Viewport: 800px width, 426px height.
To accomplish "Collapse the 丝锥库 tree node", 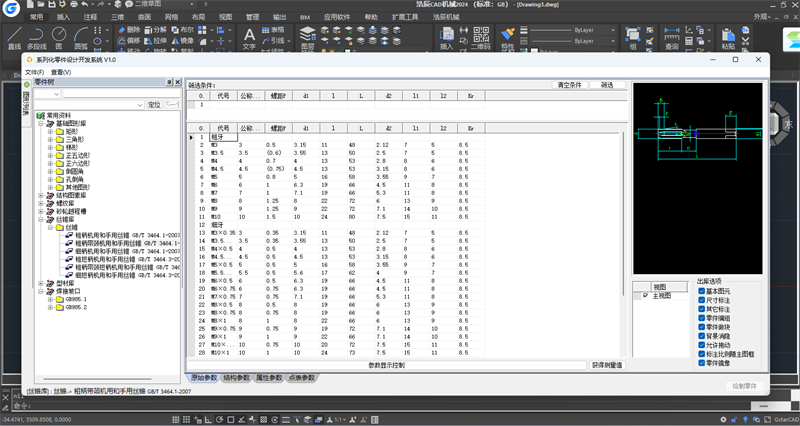I will coord(40,220).
